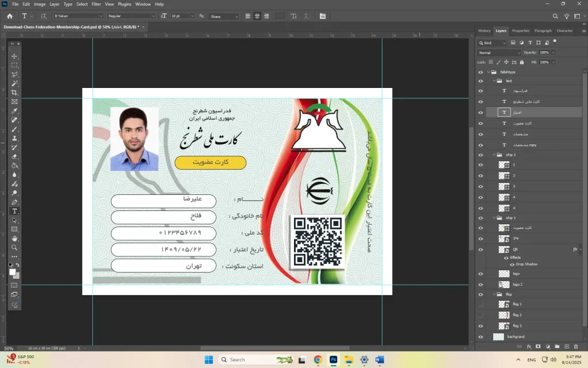Open the Normal blend mode dropdown
588x368 pixels.
coord(499,52)
